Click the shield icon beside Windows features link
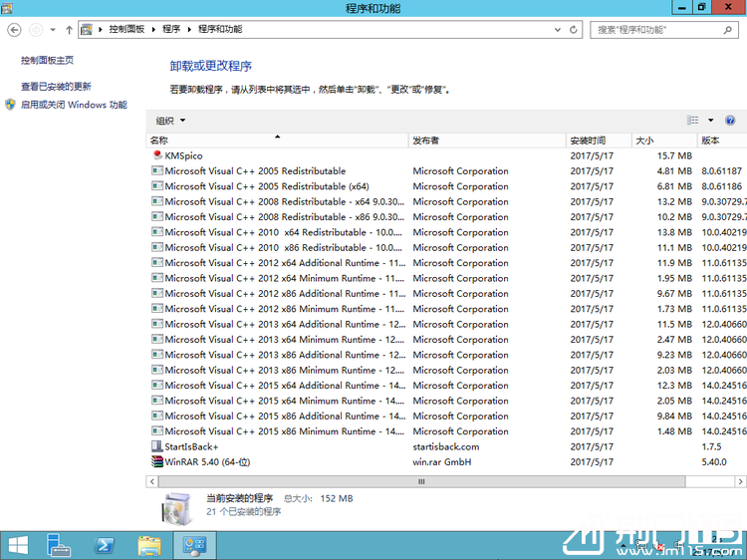 (x=11, y=105)
